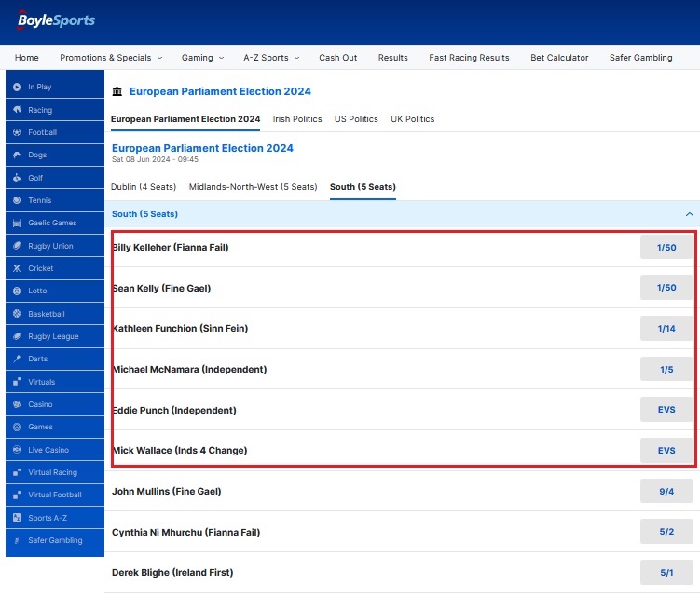Image resolution: width=700 pixels, height=598 pixels.
Task: Select Cynthia Ni Mhurchu 5/2 odds button
Action: (x=666, y=532)
